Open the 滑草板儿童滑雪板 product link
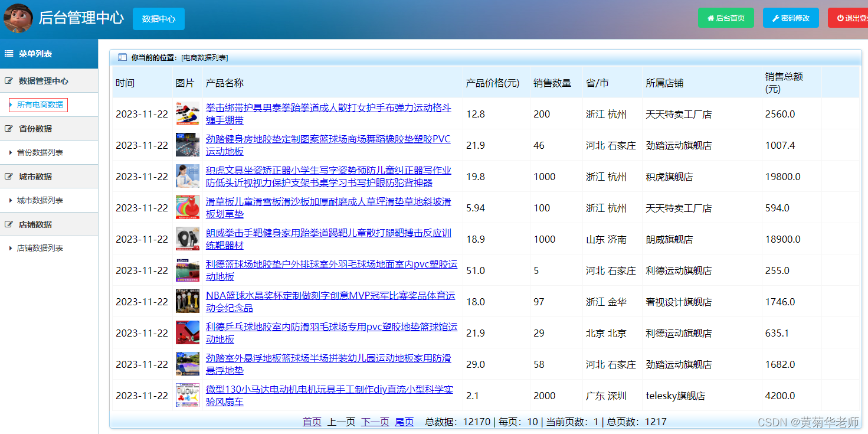The width and height of the screenshot is (868, 434). coord(328,208)
